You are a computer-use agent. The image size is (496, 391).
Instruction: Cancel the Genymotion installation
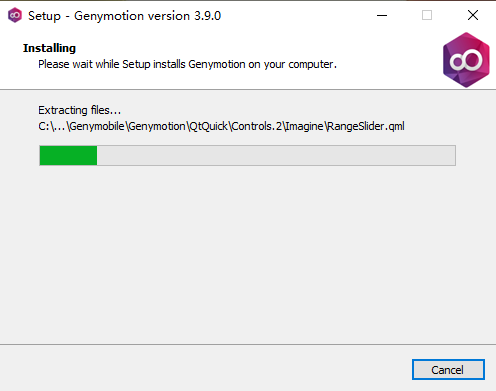point(448,369)
